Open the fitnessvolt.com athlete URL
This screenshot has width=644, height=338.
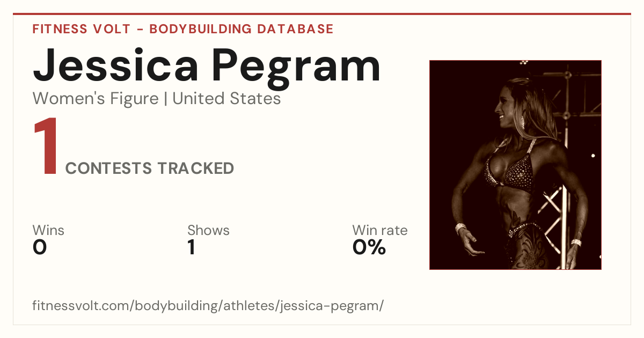pyautogui.click(x=208, y=306)
